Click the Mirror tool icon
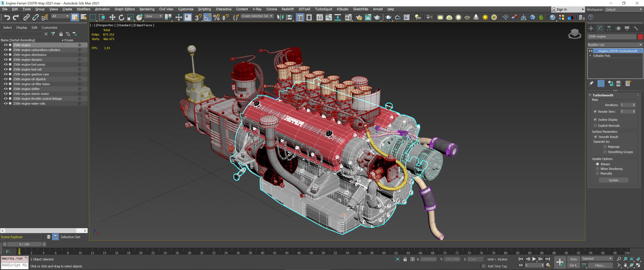 [280, 17]
